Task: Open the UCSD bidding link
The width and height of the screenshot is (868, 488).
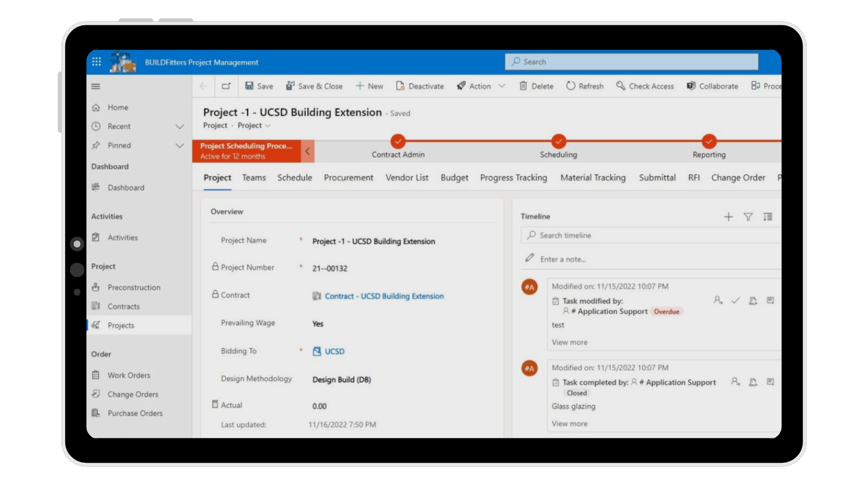Action: click(x=335, y=352)
